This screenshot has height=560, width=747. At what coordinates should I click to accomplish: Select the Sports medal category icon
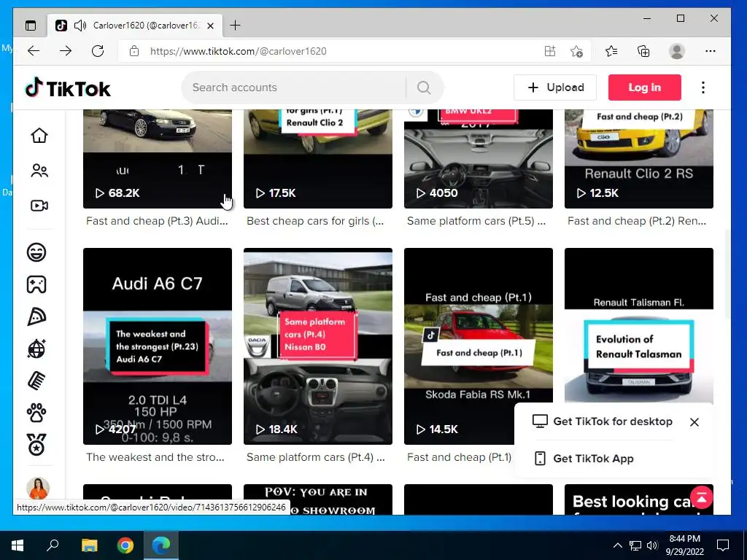36,445
